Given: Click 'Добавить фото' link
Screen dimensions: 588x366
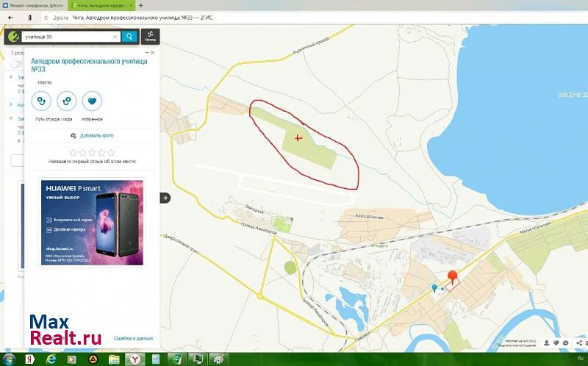Looking at the screenshot, I should click(x=92, y=135).
